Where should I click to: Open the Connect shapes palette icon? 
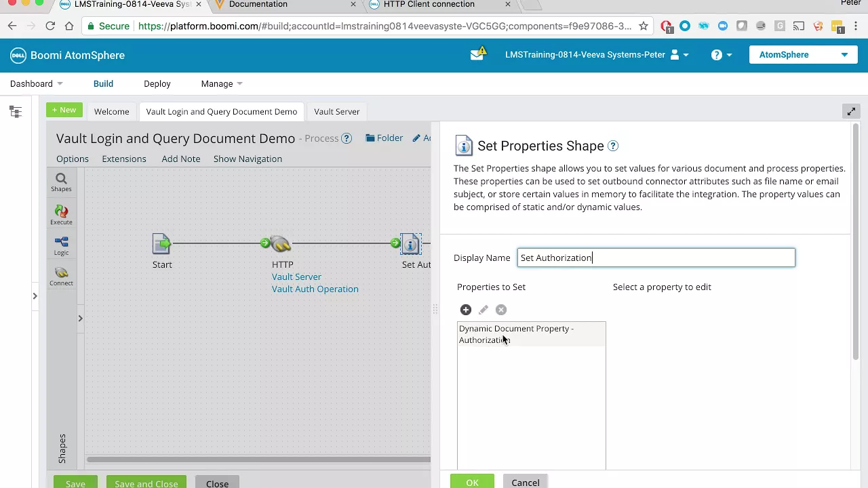pos(61,276)
